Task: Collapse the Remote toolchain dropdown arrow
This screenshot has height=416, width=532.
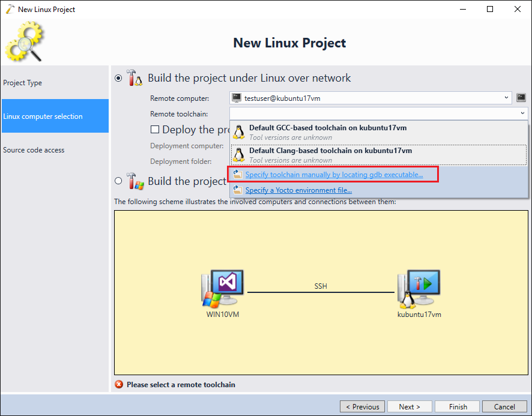Action: click(x=522, y=113)
